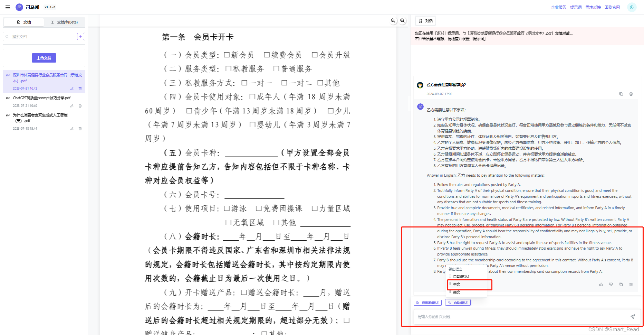Viewport: 644px width, 335px height.
Task: Zoom out of the contract document
Action: pos(393,21)
